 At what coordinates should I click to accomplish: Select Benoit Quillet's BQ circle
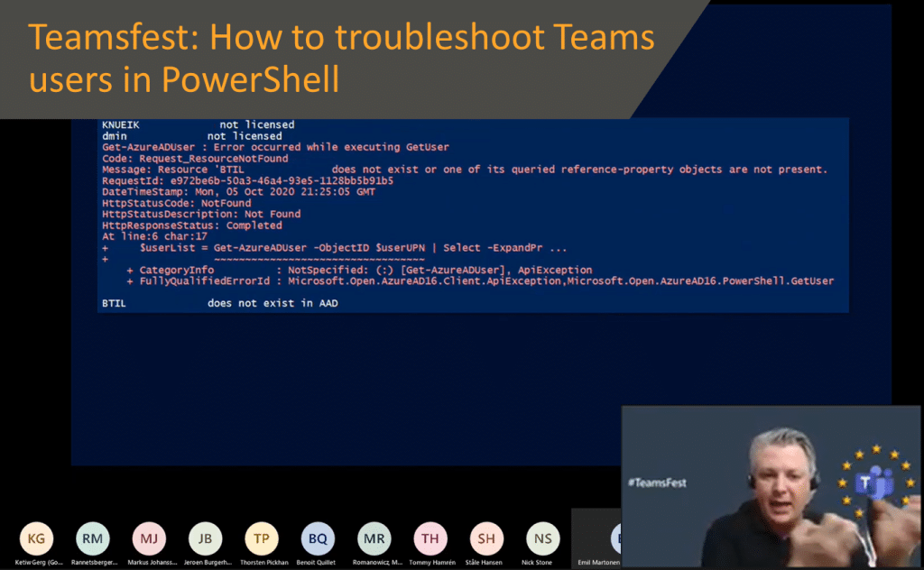point(318,538)
